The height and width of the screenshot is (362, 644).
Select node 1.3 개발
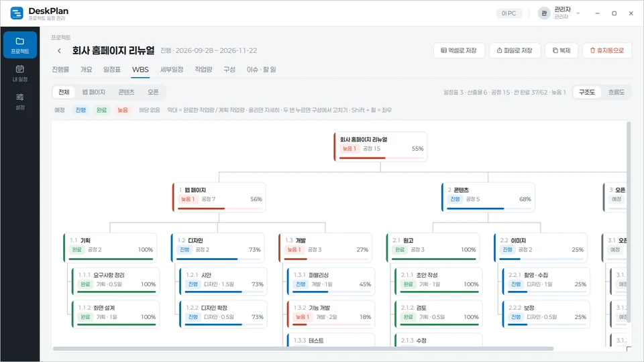point(325,247)
